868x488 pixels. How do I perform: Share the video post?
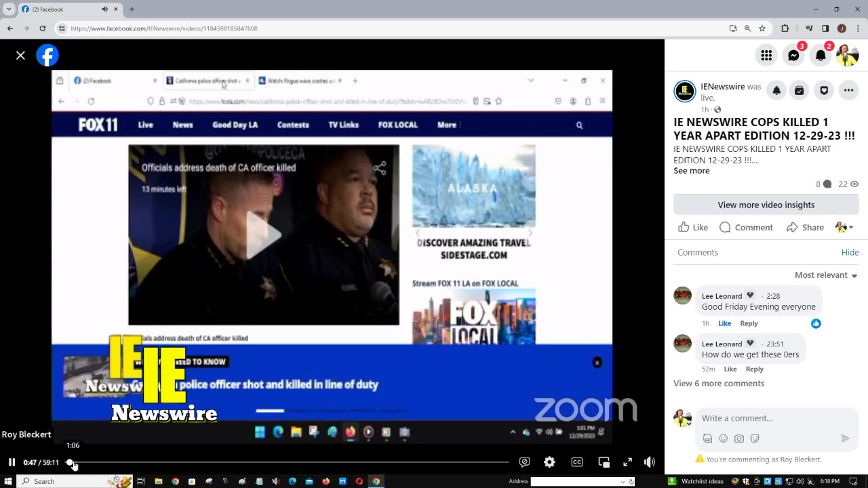(x=805, y=227)
